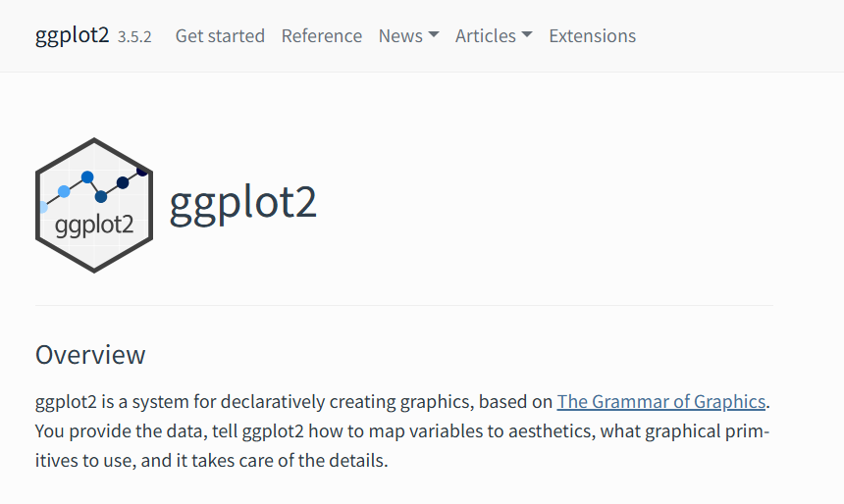Open the Get started page
Image resolution: width=844 pixels, height=504 pixels.
pyautogui.click(x=220, y=36)
